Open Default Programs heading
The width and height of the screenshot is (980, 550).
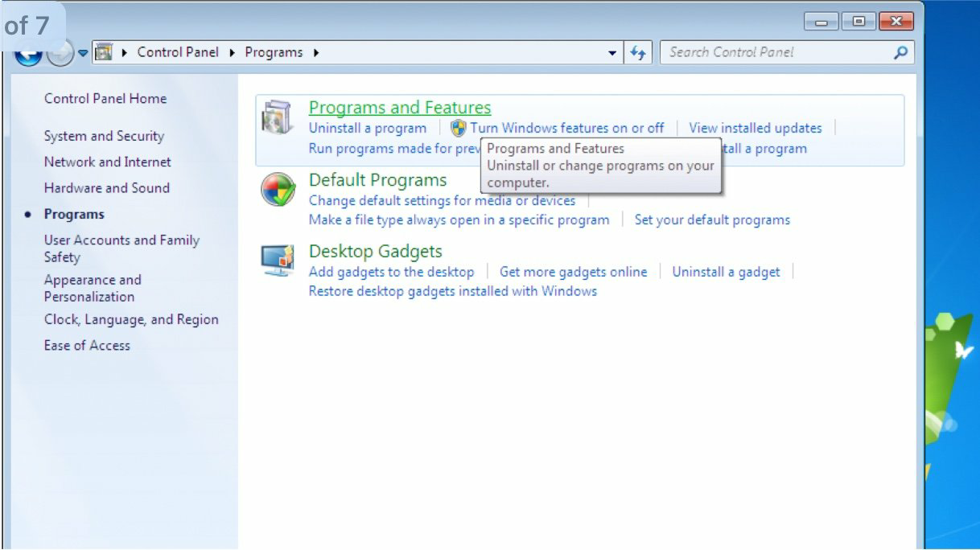(x=377, y=180)
